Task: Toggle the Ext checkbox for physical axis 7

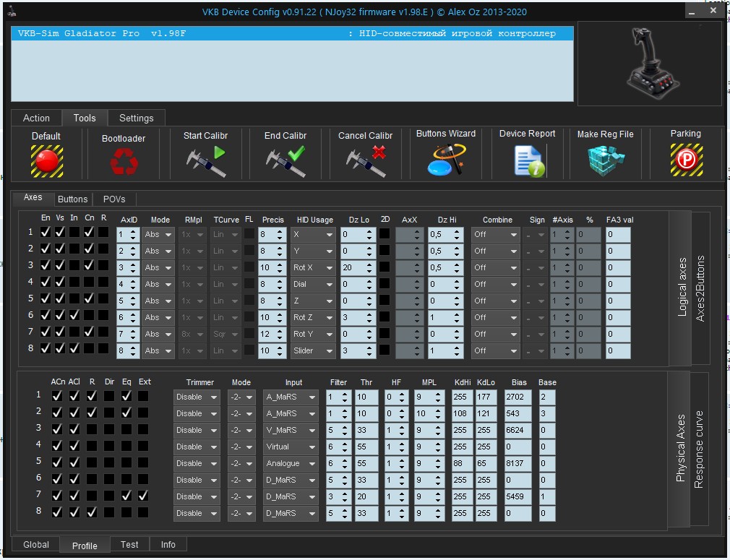Action: tap(143, 496)
